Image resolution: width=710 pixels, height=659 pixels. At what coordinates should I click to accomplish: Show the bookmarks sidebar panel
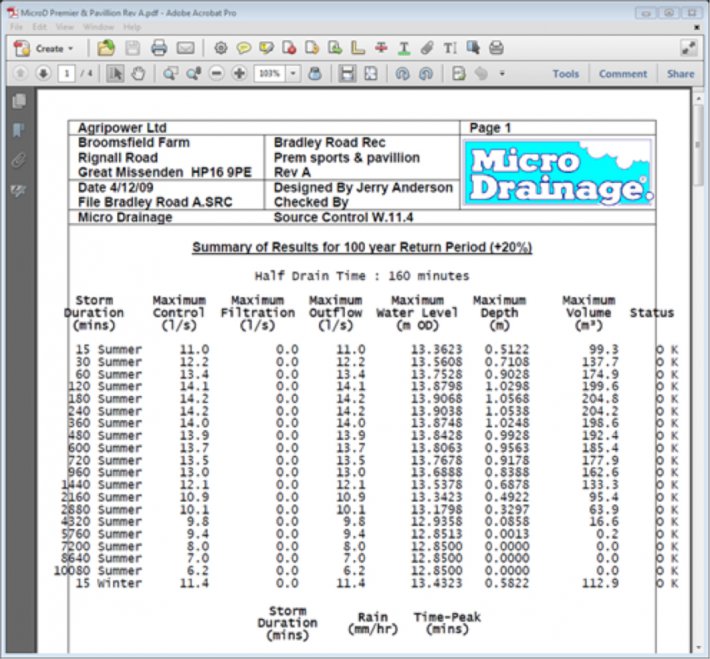(19, 130)
